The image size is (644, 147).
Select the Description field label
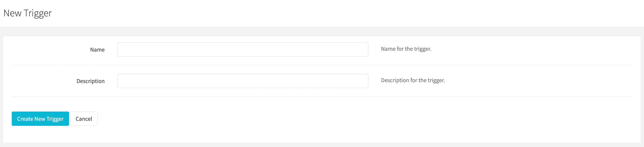tap(90, 81)
